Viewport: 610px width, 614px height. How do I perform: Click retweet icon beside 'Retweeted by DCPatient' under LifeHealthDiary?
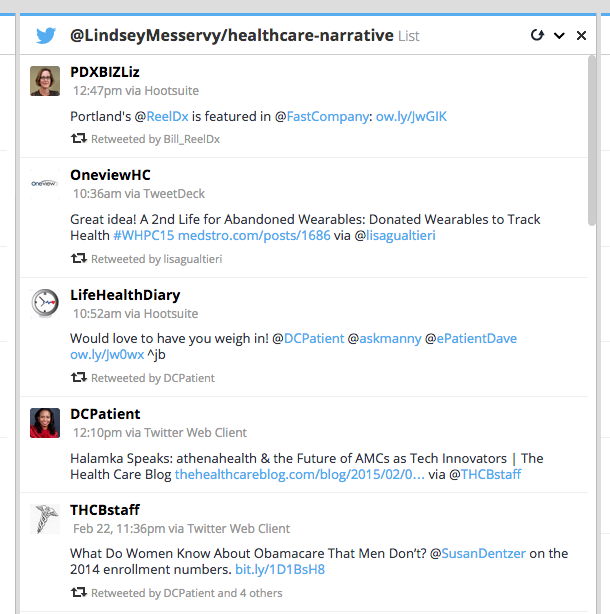79,377
